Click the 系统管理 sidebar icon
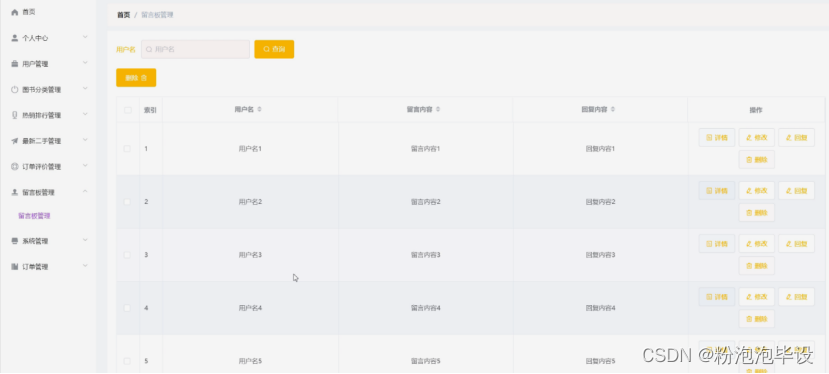This screenshot has width=829, height=374. 15,241
